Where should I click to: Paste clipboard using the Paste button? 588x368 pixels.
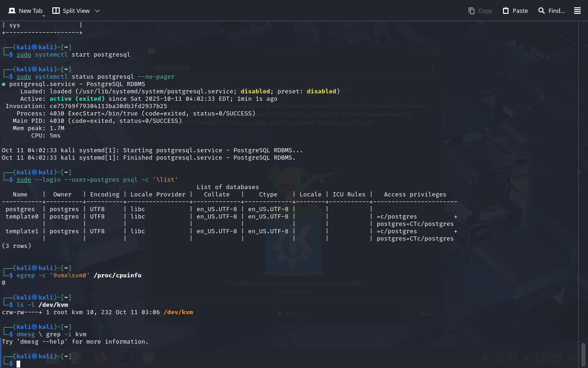click(x=515, y=11)
